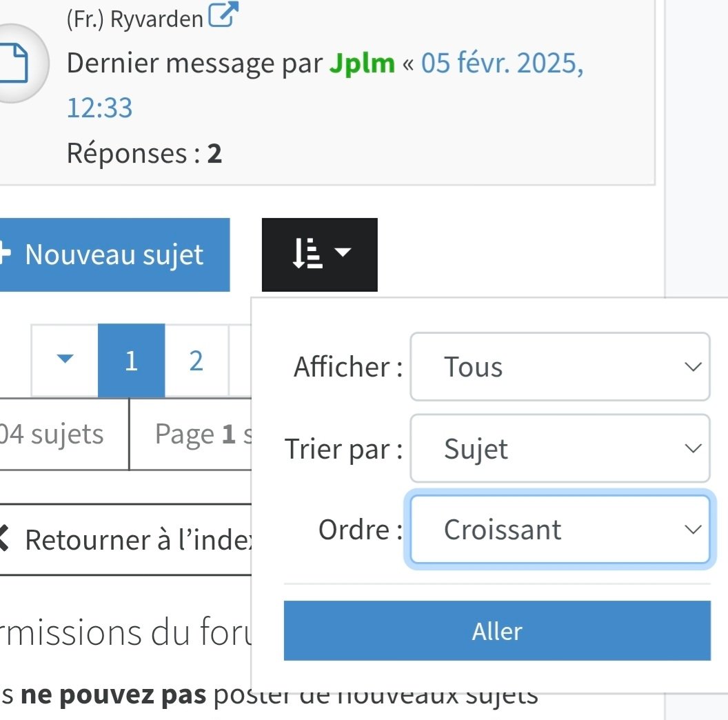The height and width of the screenshot is (720, 728).
Task: Open the Trier par dropdown showing Sujet
Action: coord(560,448)
